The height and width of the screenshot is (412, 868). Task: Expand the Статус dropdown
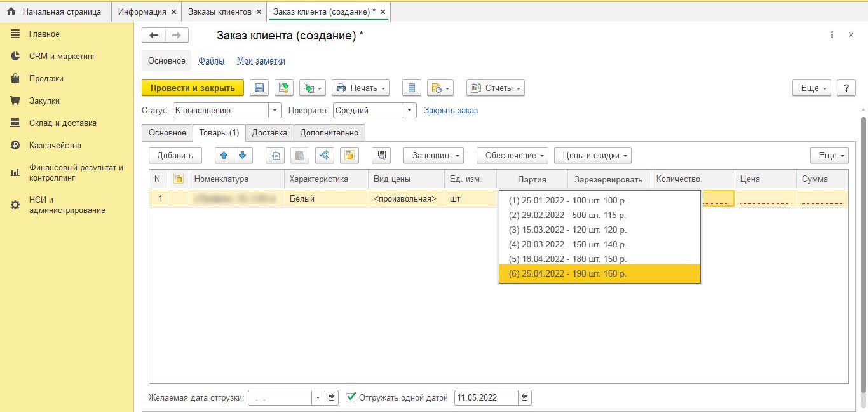[275, 111]
